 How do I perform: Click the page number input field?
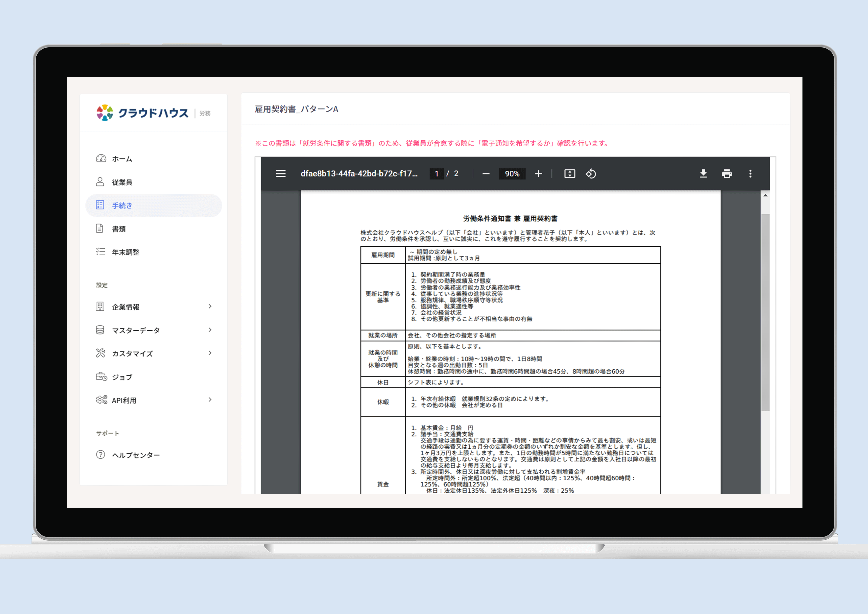pos(436,174)
